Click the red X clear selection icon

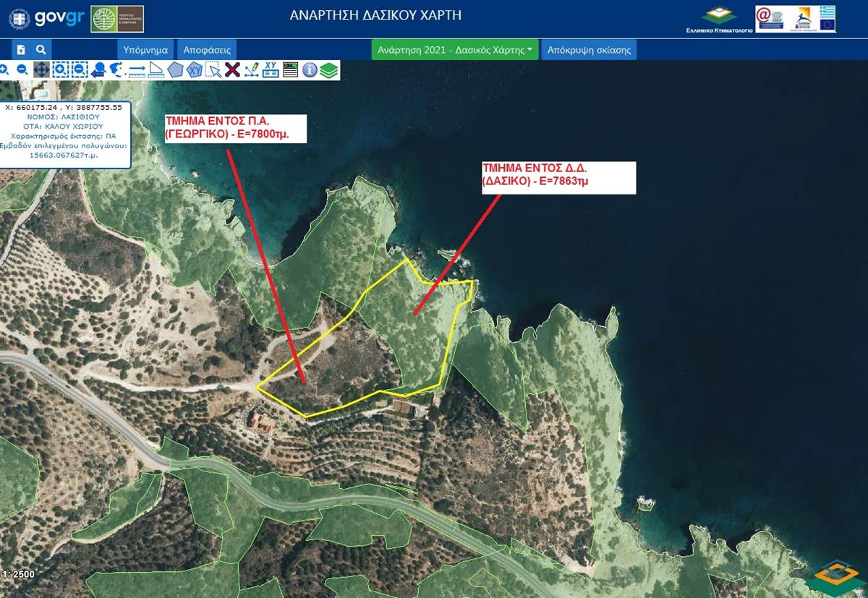232,70
